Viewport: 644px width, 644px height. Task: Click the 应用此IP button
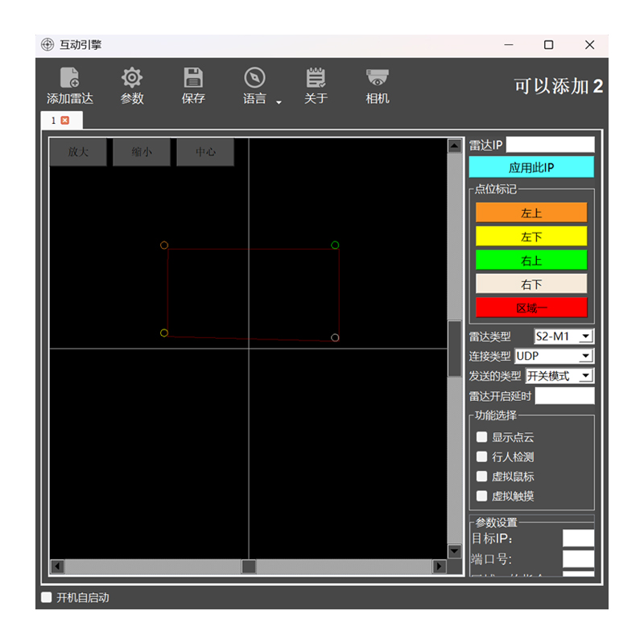[531, 167]
